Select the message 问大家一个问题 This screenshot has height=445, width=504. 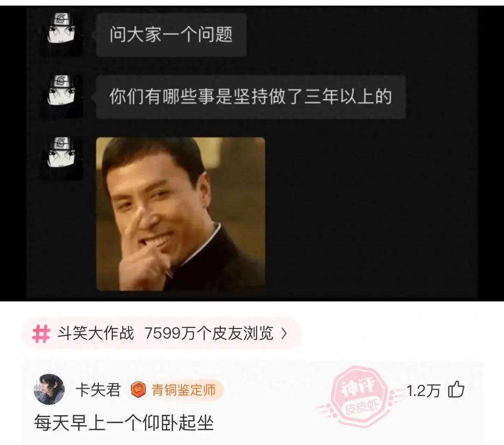[171, 34]
